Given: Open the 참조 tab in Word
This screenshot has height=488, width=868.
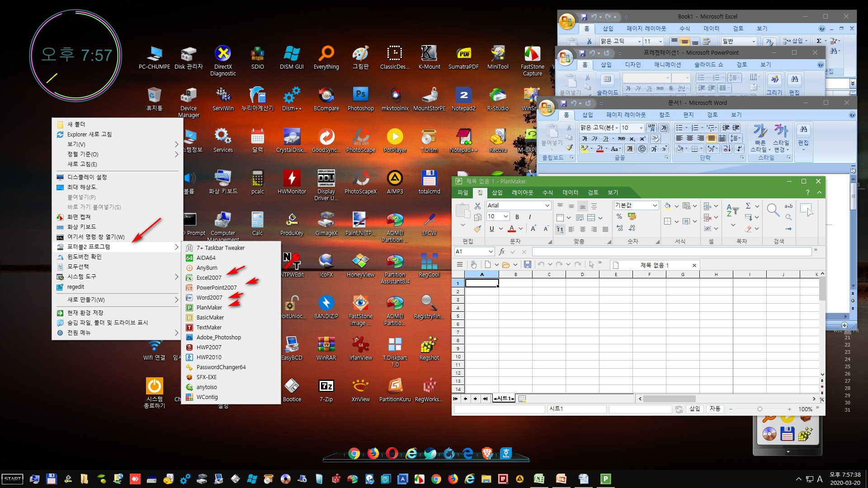Looking at the screenshot, I should (664, 115).
